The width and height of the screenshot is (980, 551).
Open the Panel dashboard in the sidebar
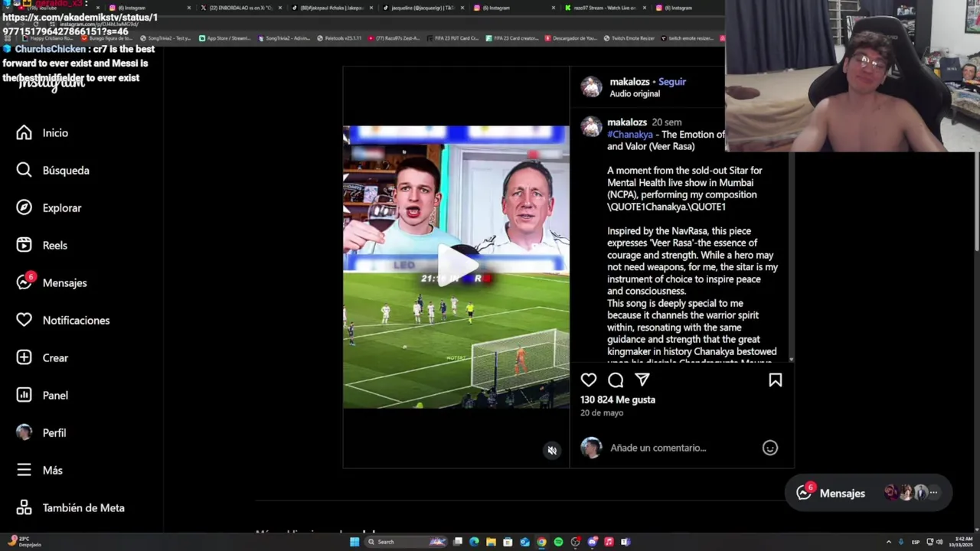tap(42, 395)
